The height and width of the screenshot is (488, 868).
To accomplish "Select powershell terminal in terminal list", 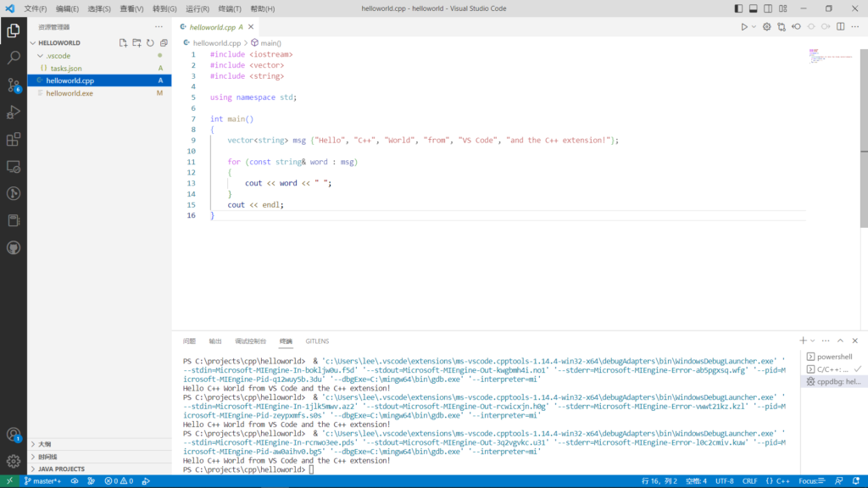I will [x=832, y=357].
